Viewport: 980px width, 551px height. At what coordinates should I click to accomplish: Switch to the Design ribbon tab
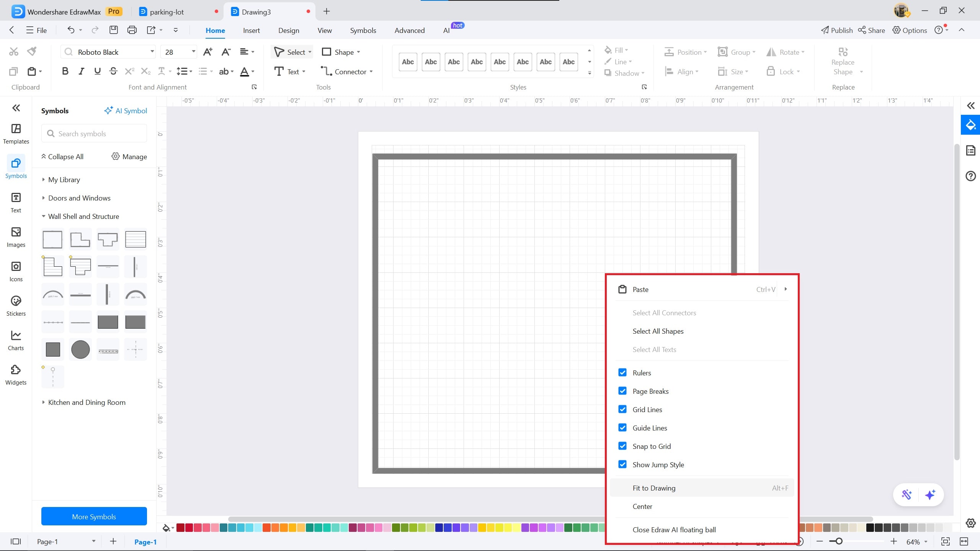[289, 30]
